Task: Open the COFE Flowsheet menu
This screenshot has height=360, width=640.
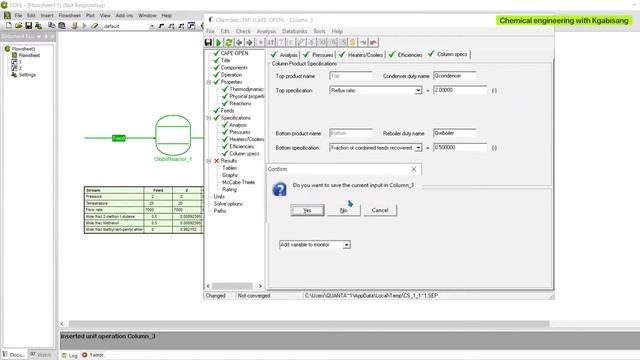Action: coord(69,16)
